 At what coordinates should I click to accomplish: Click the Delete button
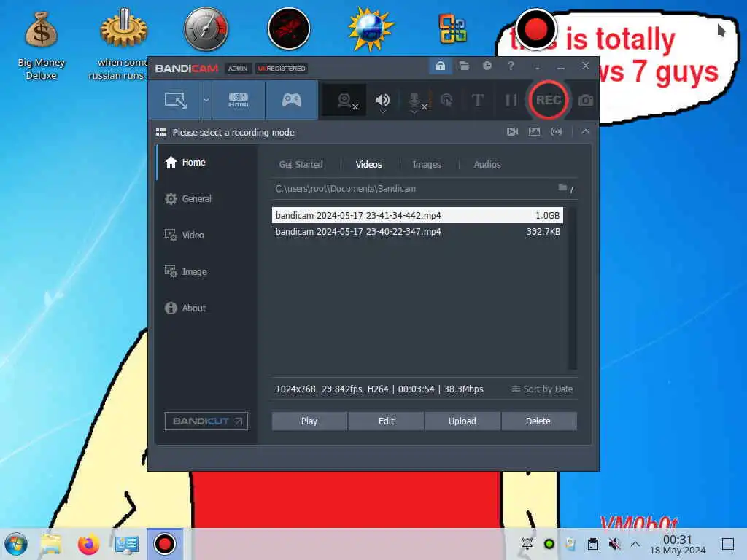coord(539,421)
